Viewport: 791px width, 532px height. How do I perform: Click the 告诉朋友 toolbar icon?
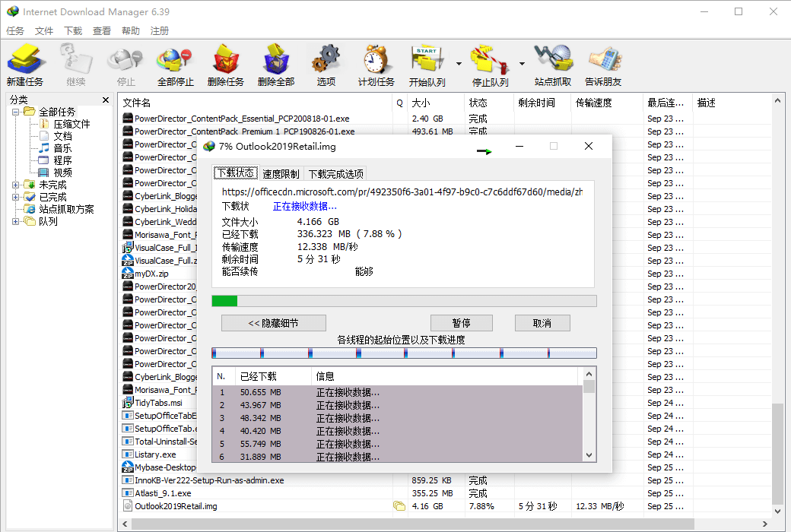603,65
